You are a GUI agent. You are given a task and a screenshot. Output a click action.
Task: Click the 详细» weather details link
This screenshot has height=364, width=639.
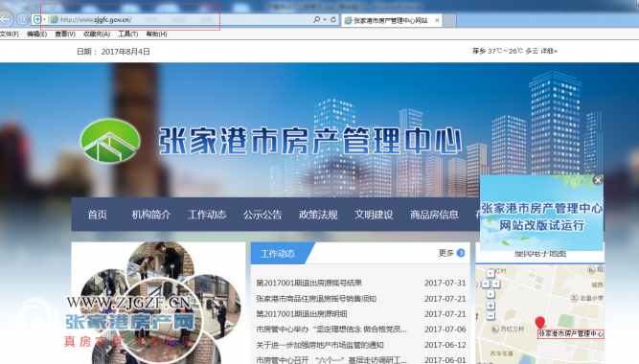pyautogui.click(x=549, y=51)
